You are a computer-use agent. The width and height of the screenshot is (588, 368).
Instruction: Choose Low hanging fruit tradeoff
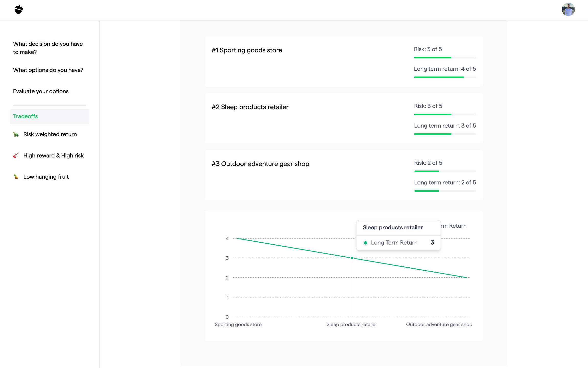pyautogui.click(x=46, y=177)
